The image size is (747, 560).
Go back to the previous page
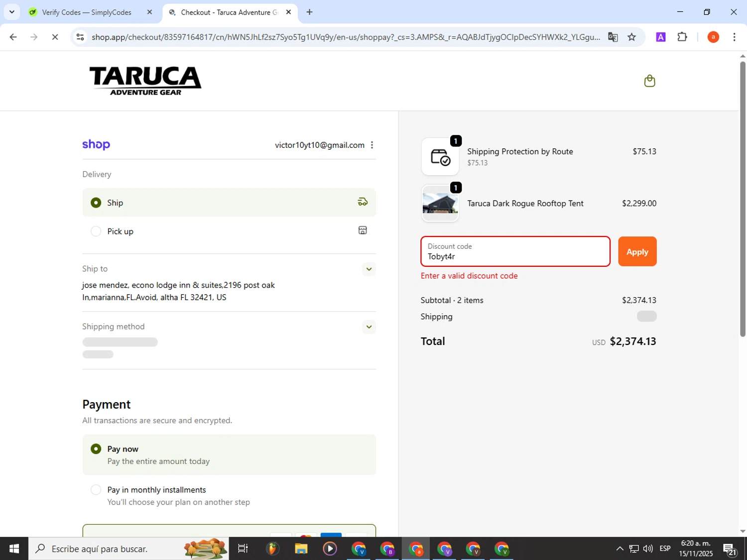pyautogui.click(x=13, y=37)
